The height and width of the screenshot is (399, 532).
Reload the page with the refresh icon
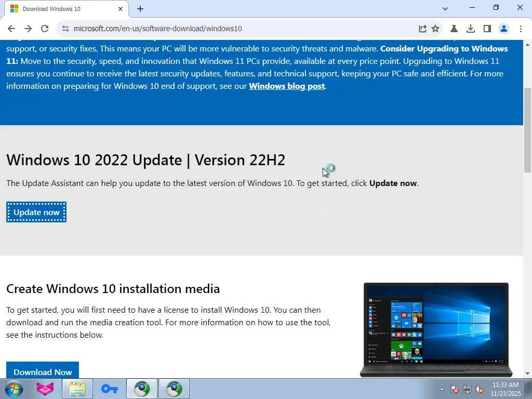[45, 29]
